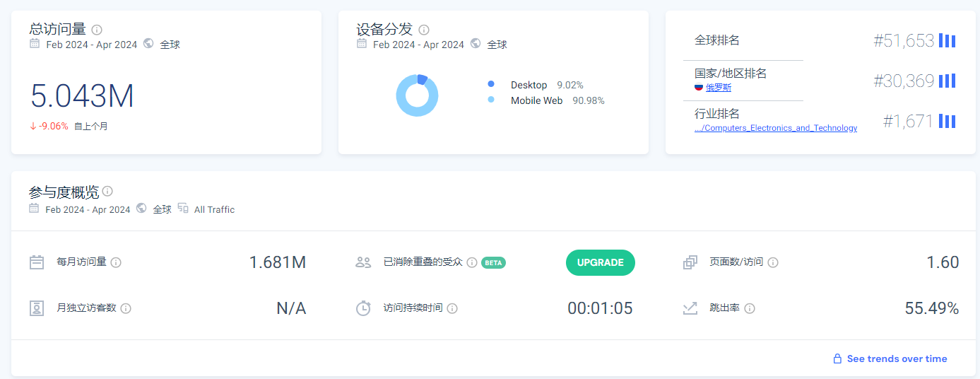This screenshot has height=379, width=980.
Task: Click 行业排名 label
Action: pyautogui.click(x=717, y=114)
